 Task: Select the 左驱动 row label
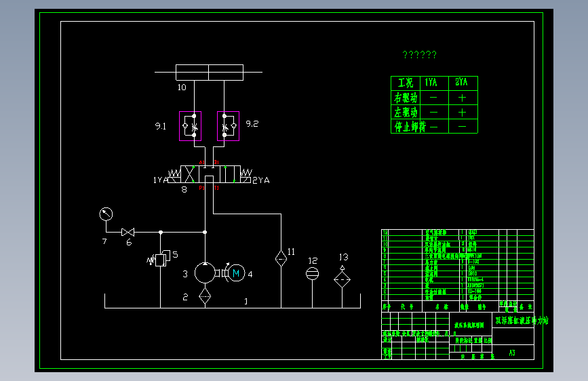406,112
